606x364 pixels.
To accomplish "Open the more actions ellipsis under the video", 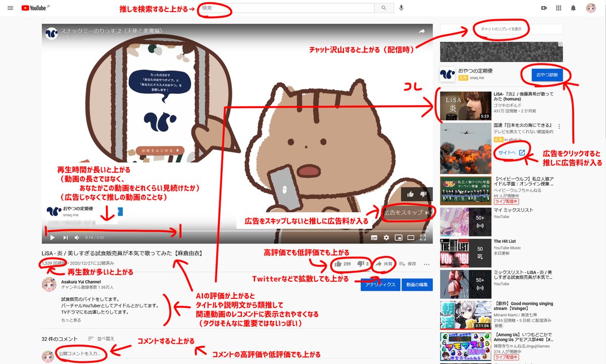I will pyautogui.click(x=427, y=264).
